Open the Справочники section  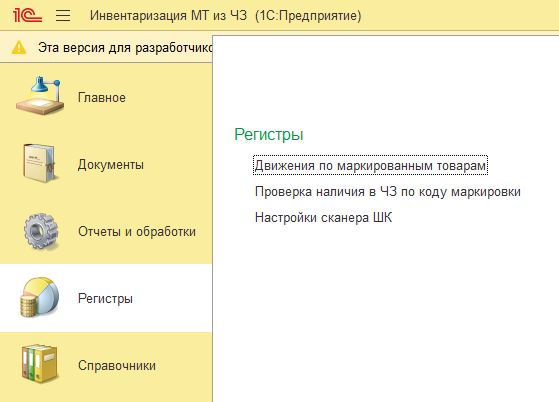[x=117, y=365]
